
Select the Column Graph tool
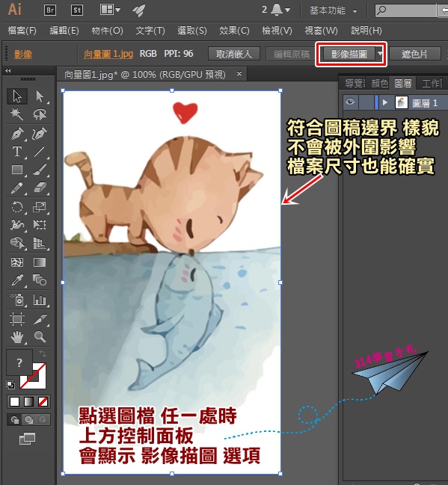(x=40, y=300)
